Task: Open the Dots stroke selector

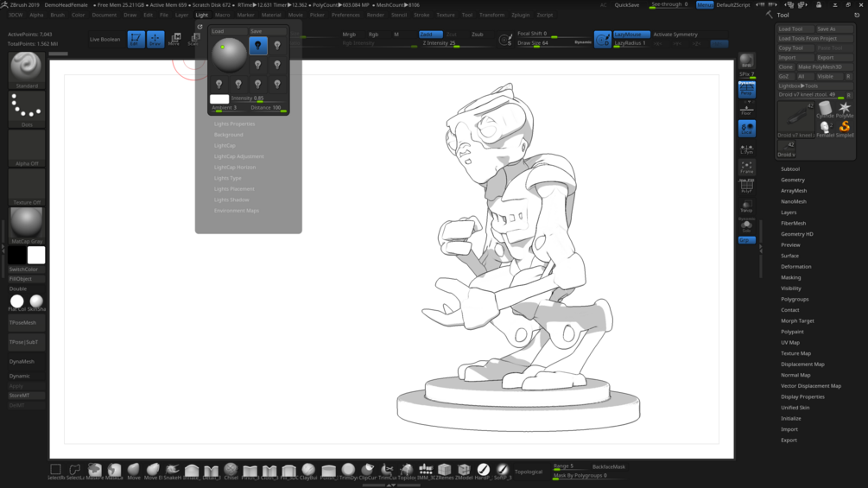Action: point(27,109)
